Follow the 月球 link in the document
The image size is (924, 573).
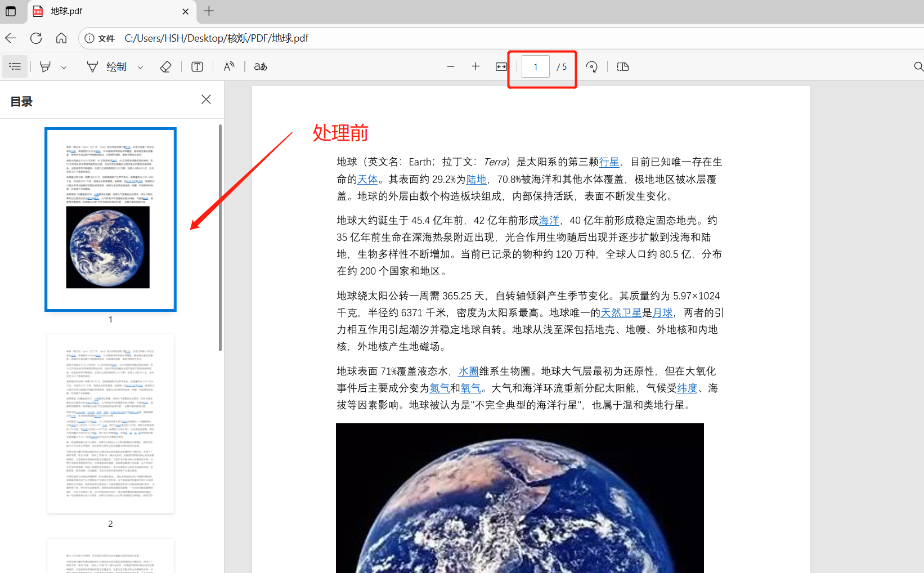point(662,312)
